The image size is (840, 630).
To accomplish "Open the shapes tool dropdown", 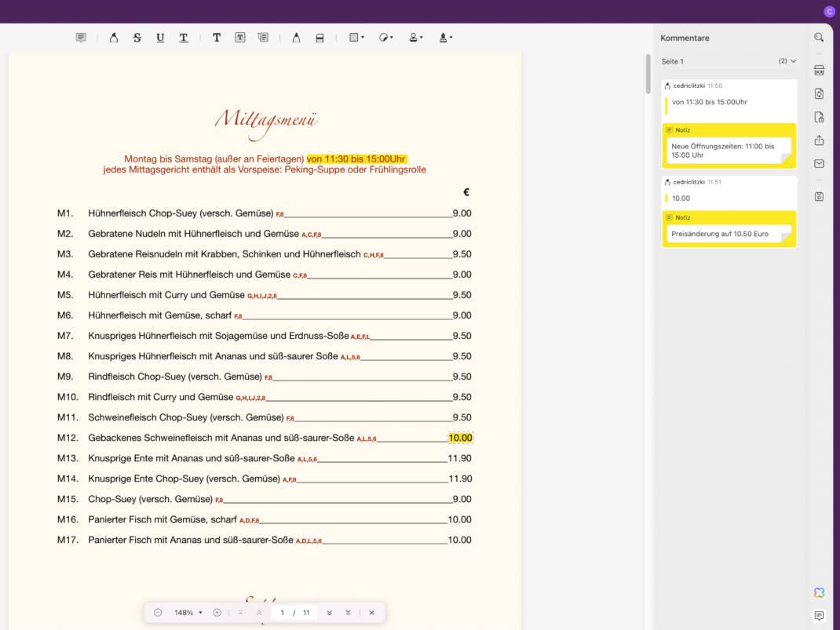I will click(x=356, y=38).
